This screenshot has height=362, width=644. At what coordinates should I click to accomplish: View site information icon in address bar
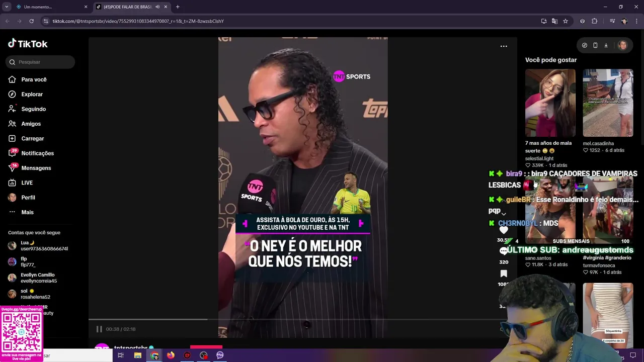[x=46, y=21]
